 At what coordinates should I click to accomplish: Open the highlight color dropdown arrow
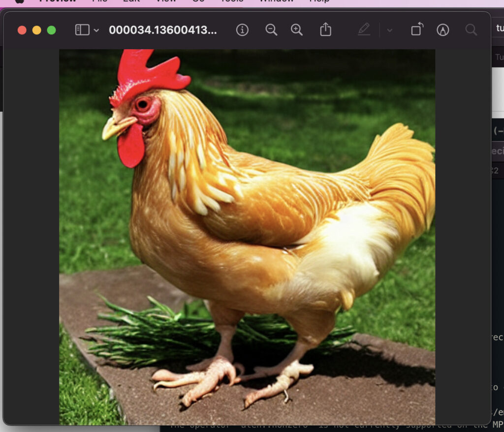(390, 30)
